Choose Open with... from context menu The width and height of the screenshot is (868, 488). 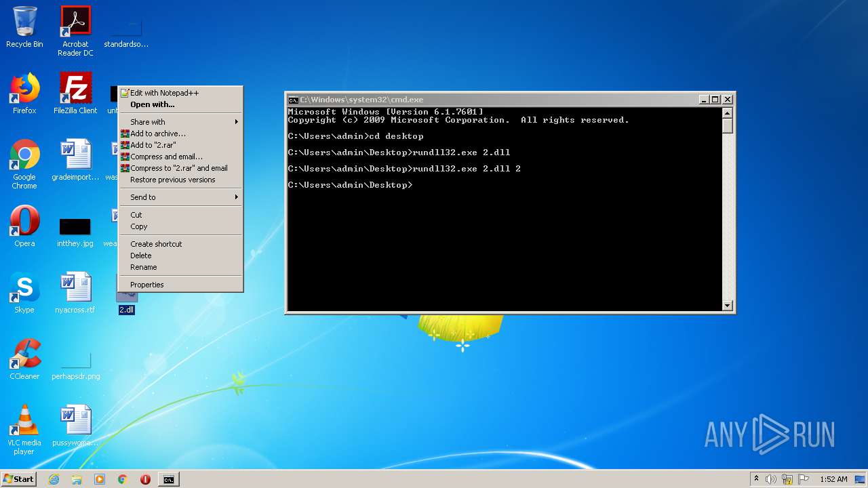(181, 104)
